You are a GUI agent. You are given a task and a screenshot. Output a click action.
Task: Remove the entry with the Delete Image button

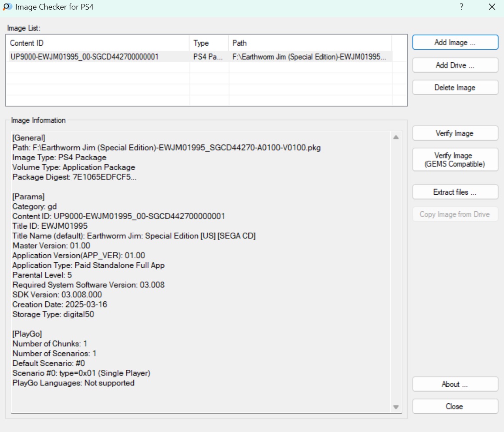coord(455,88)
